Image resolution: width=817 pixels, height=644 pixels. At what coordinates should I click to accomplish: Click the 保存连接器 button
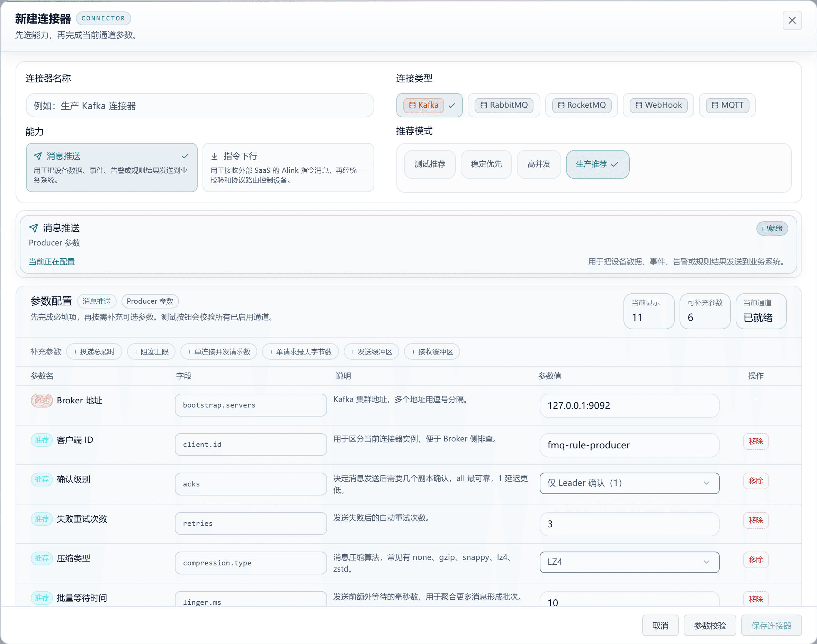point(771,626)
